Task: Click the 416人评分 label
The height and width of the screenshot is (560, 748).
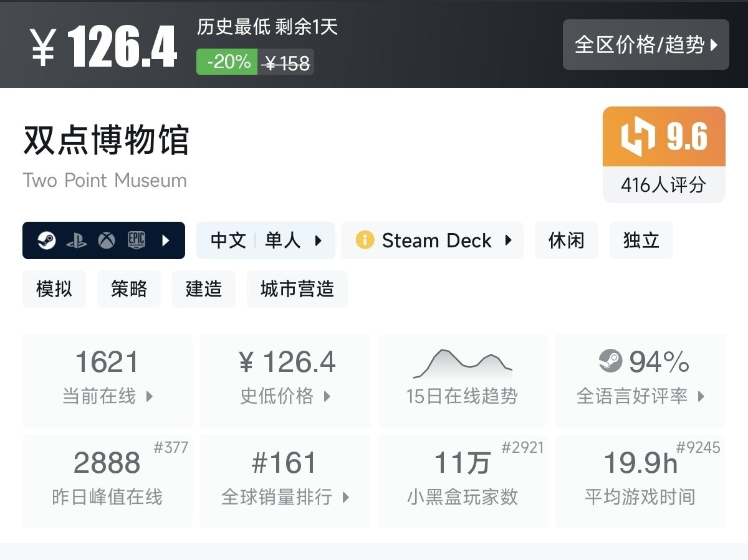Action: (x=664, y=185)
